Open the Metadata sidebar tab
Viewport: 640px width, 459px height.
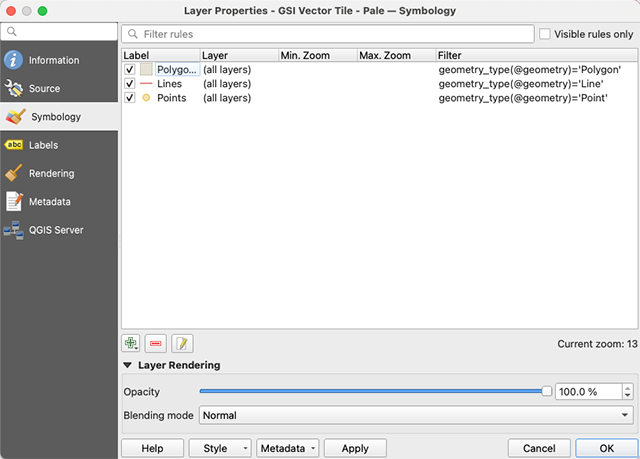tap(59, 202)
